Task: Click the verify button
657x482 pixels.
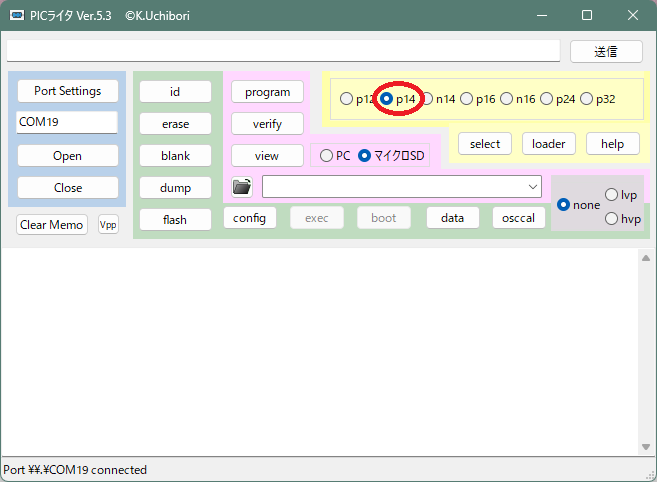Action: tap(267, 124)
